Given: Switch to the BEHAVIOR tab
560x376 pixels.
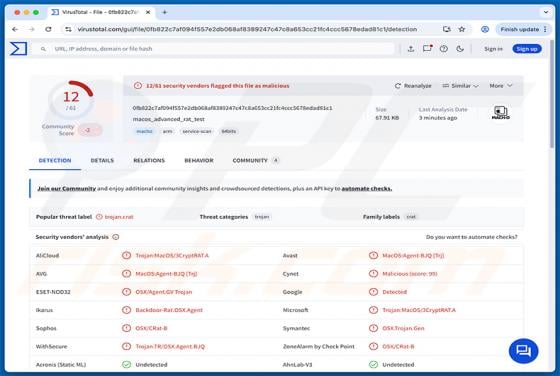Looking at the screenshot, I should pyautogui.click(x=199, y=160).
